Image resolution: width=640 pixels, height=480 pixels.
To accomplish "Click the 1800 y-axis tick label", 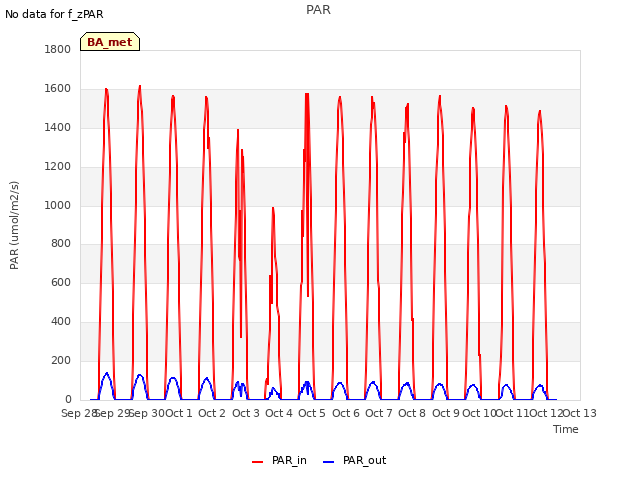I will point(58,49).
